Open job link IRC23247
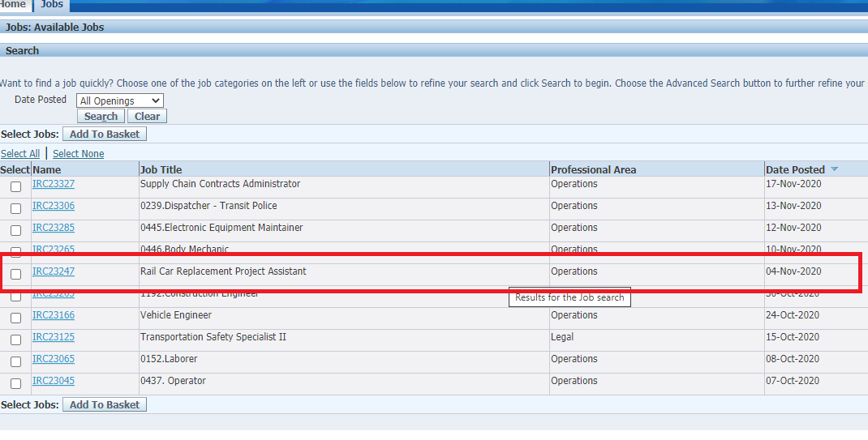The width and height of the screenshot is (868, 440). [x=54, y=271]
